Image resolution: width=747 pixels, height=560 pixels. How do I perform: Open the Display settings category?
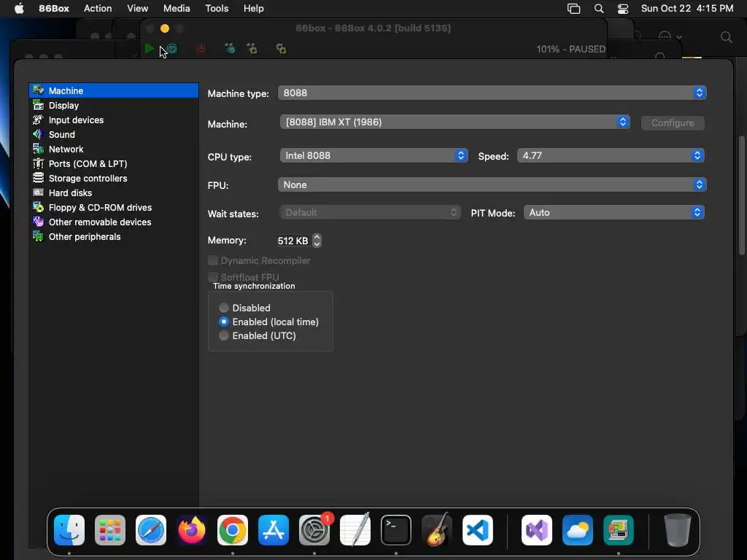click(x=113, y=105)
